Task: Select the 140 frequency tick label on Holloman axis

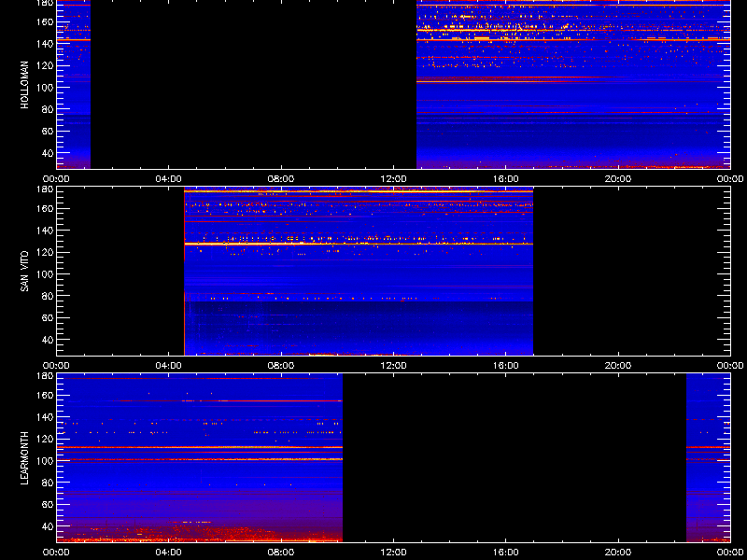Action: [x=45, y=44]
